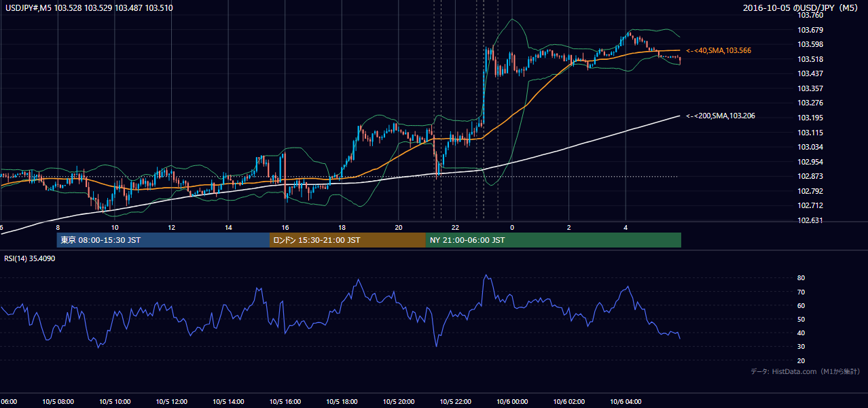Click the 10/6 04:00 bottom time label

click(x=626, y=402)
